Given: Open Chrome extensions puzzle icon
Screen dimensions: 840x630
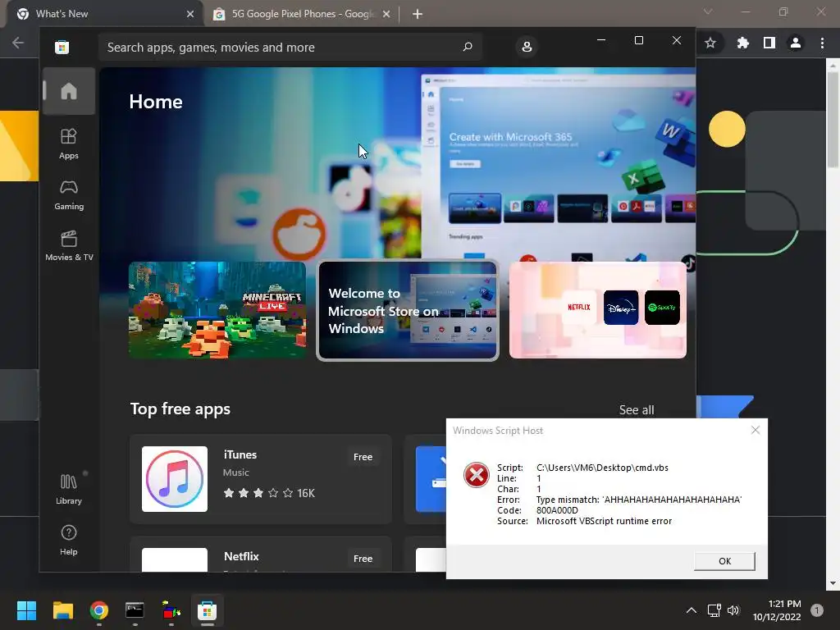Looking at the screenshot, I should click(742, 43).
